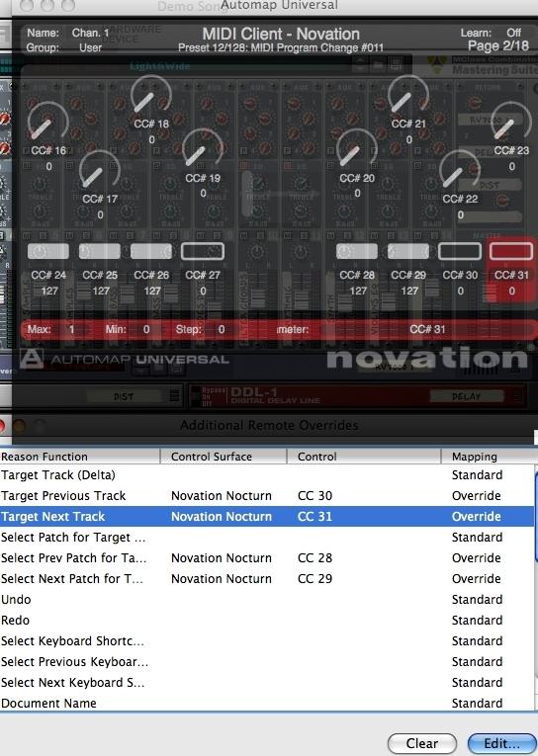Image resolution: width=538 pixels, height=756 pixels.
Task: Click the MIDI Client - Novation title
Action: 281,34
